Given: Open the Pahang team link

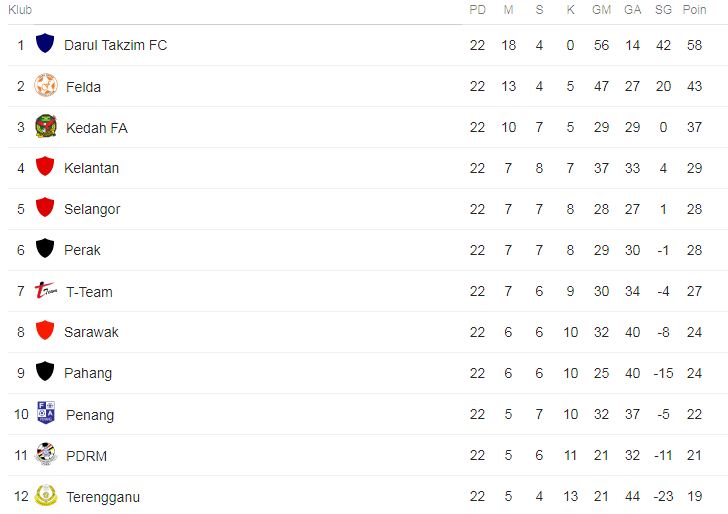Looking at the screenshot, I should point(88,373).
